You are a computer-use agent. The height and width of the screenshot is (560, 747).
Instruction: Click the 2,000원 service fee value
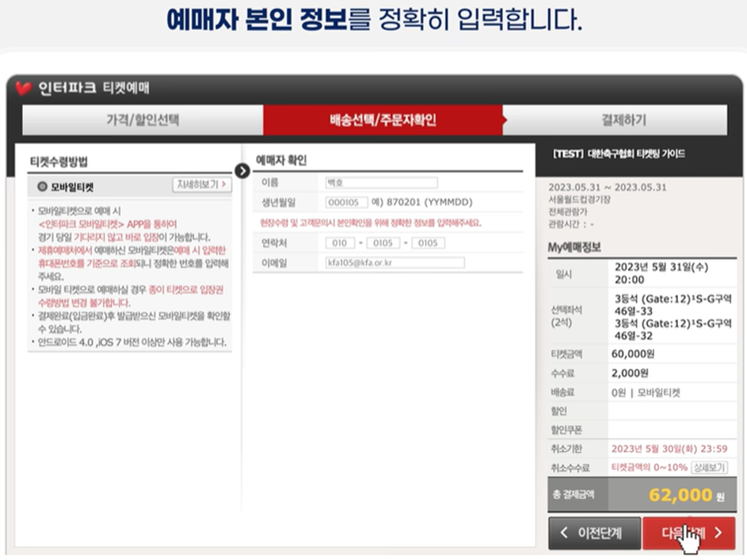(630, 373)
